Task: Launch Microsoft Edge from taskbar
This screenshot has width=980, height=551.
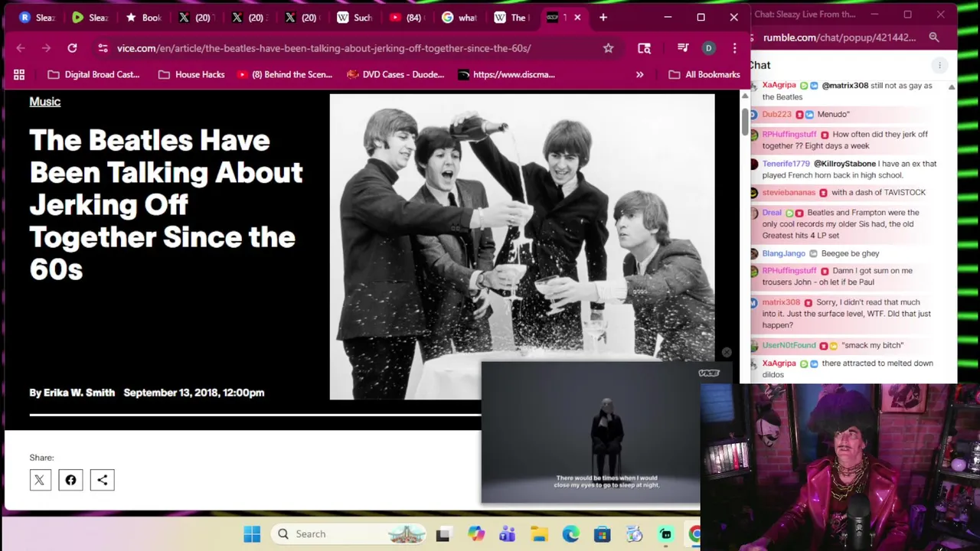Action: click(x=570, y=534)
